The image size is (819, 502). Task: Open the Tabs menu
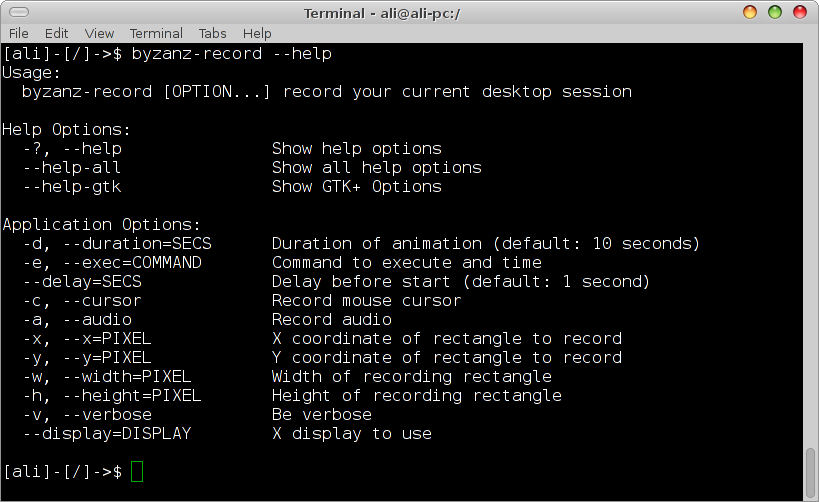click(x=213, y=33)
